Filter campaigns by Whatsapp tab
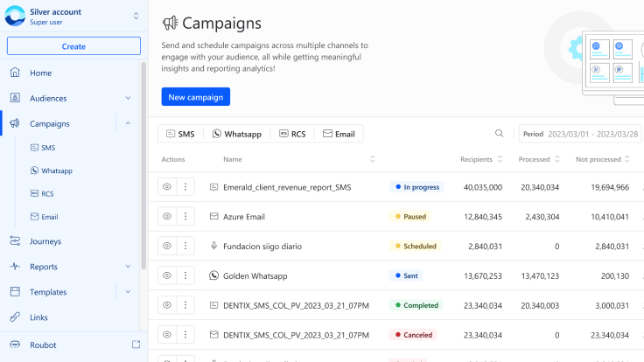644x362 pixels. (236, 134)
